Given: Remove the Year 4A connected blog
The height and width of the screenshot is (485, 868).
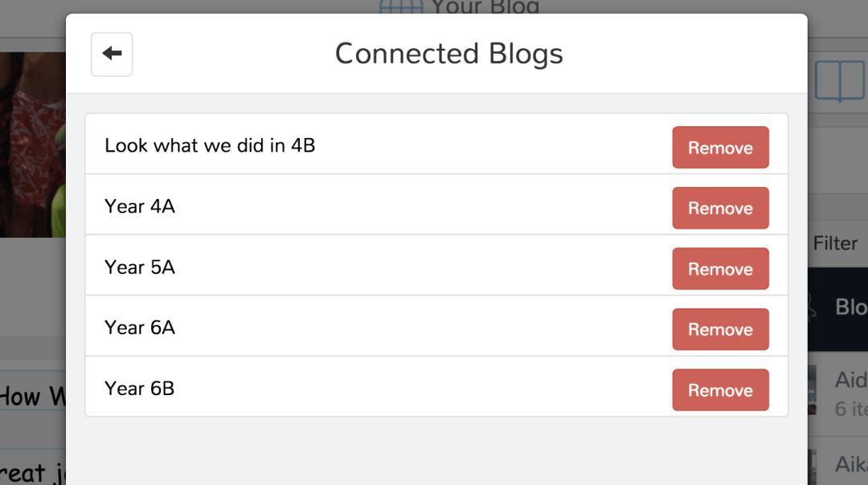Looking at the screenshot, I should point(720,208).
